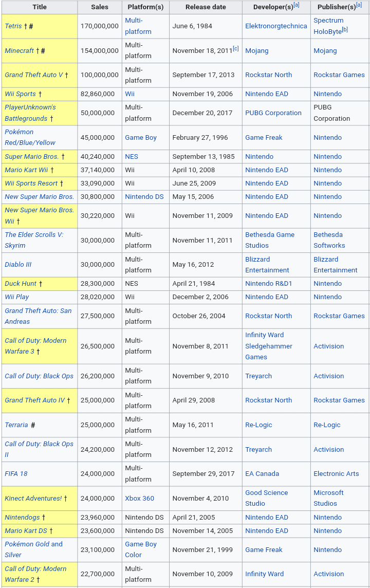The image size is (370, 588).
Task: Open footnote [b] beside Spectrum HoloByte
Action: 345,30
